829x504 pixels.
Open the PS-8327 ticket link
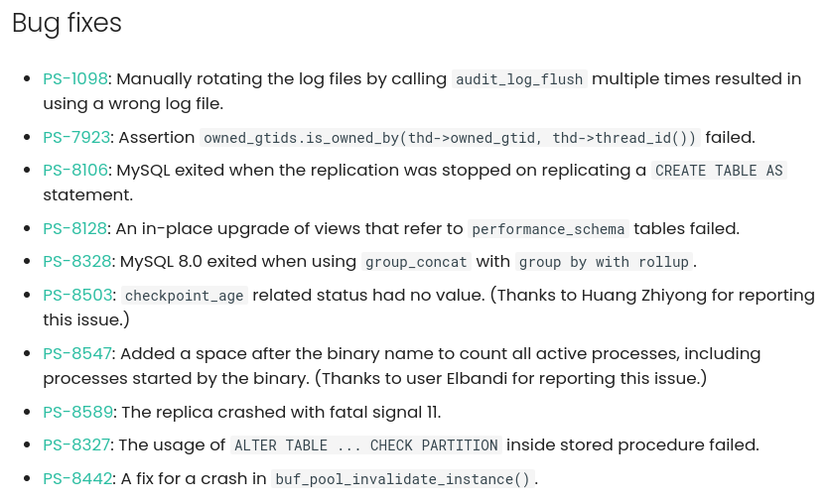(x=76, y=444)
